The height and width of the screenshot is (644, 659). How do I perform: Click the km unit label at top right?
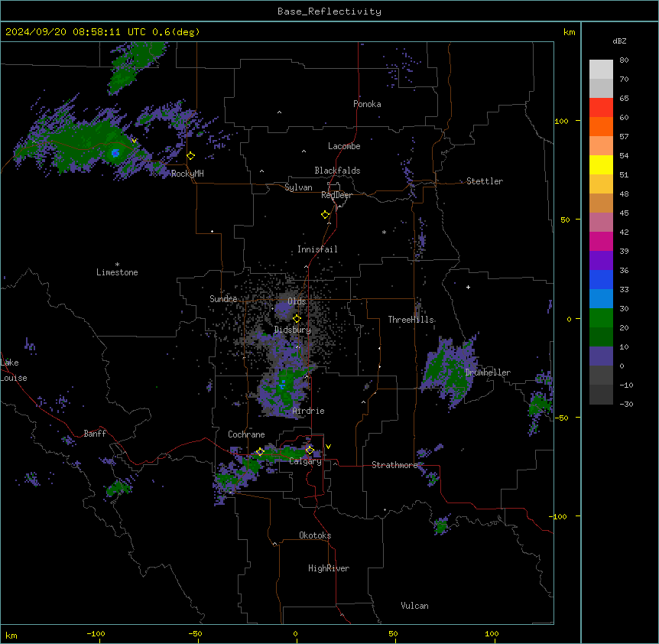pyautogui.click(x=569, y=32)
